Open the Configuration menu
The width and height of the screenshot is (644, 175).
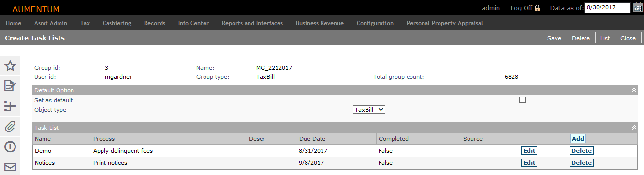pos(375,23)
